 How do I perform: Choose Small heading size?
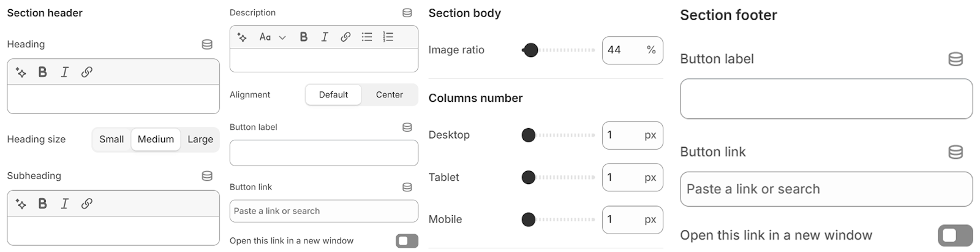coord(111,139)
